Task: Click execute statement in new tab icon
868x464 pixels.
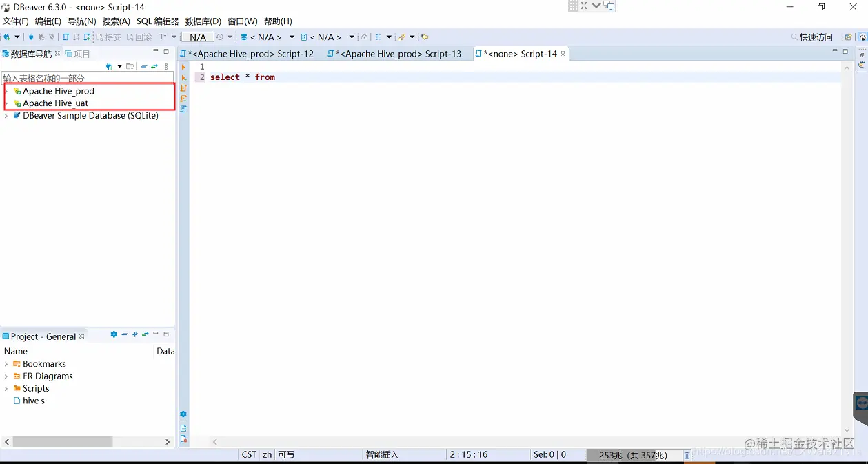Action: click(x=183, y=77)
